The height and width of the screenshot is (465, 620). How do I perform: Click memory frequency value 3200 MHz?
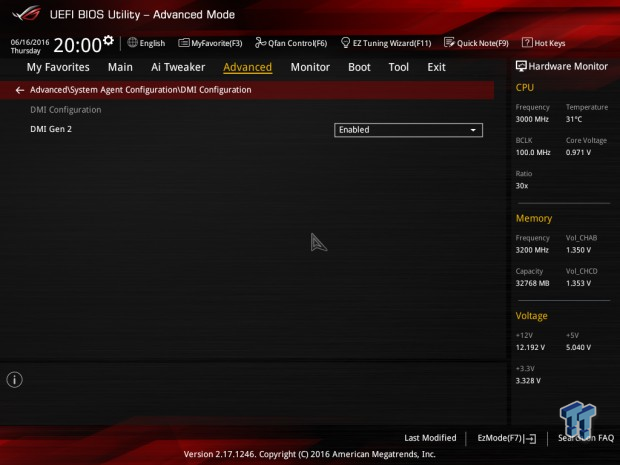click(x=532, y=250)
